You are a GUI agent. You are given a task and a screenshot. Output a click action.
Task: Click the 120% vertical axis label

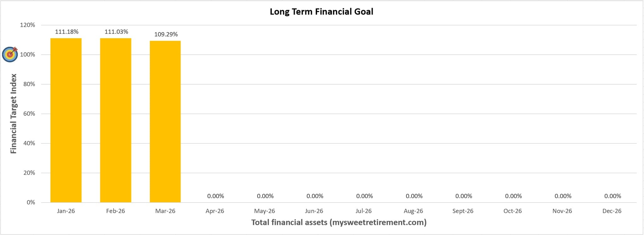pyautogui.click(x=28, y=25)
